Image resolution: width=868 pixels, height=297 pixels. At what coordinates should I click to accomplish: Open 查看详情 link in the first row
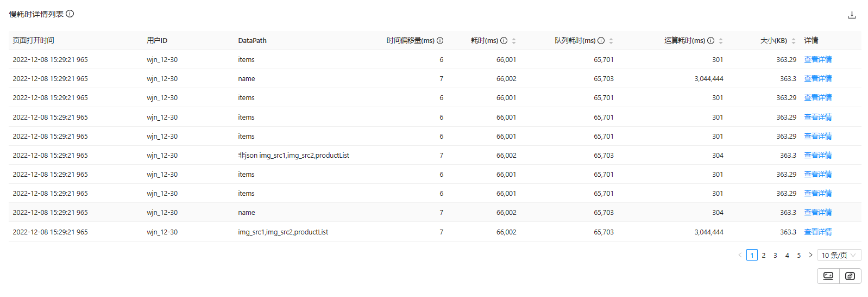(817, 60)
